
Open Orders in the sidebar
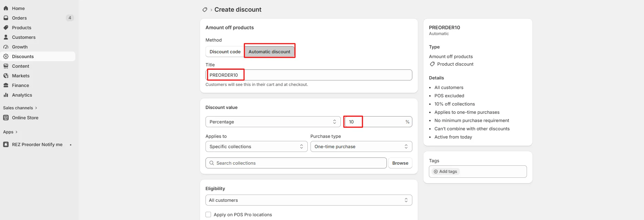38,18
